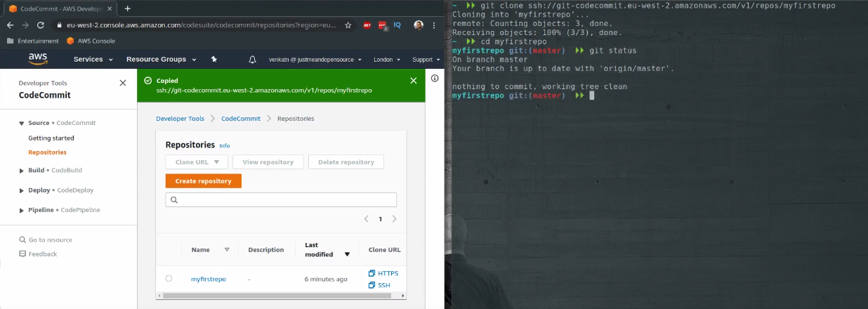The image size is (868, 309).
Task: Click the site lock icon in address bar
Action: (60, 25)
